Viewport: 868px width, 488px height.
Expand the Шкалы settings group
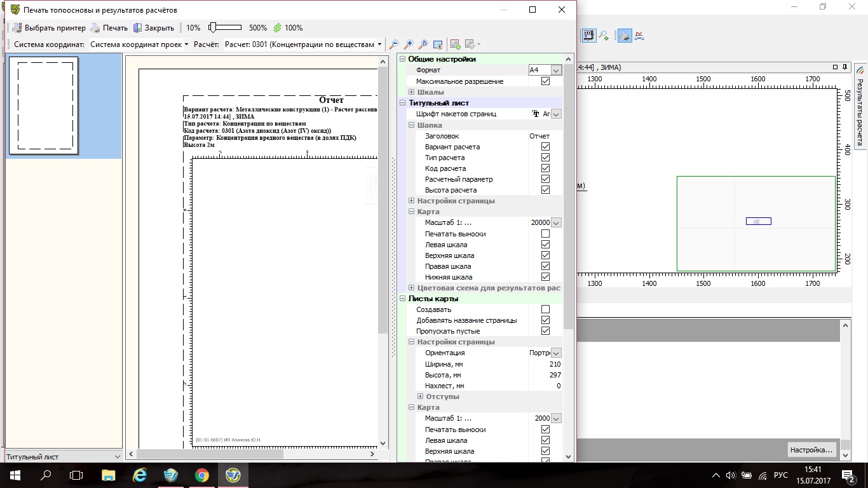tap(412, 92)
